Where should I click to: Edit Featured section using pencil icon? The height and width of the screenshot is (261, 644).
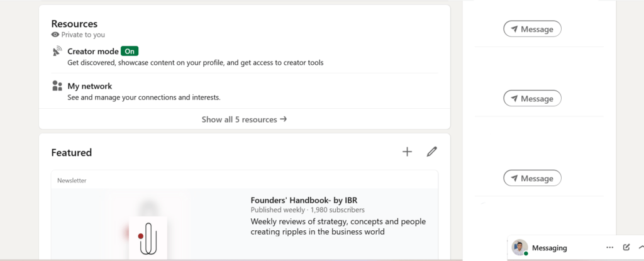[431, 152]
